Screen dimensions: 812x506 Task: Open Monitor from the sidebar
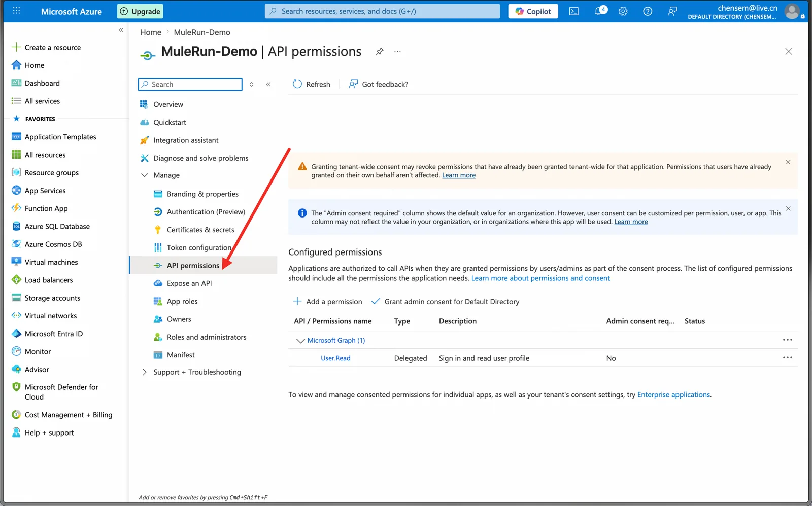click(x=31, y=351)
